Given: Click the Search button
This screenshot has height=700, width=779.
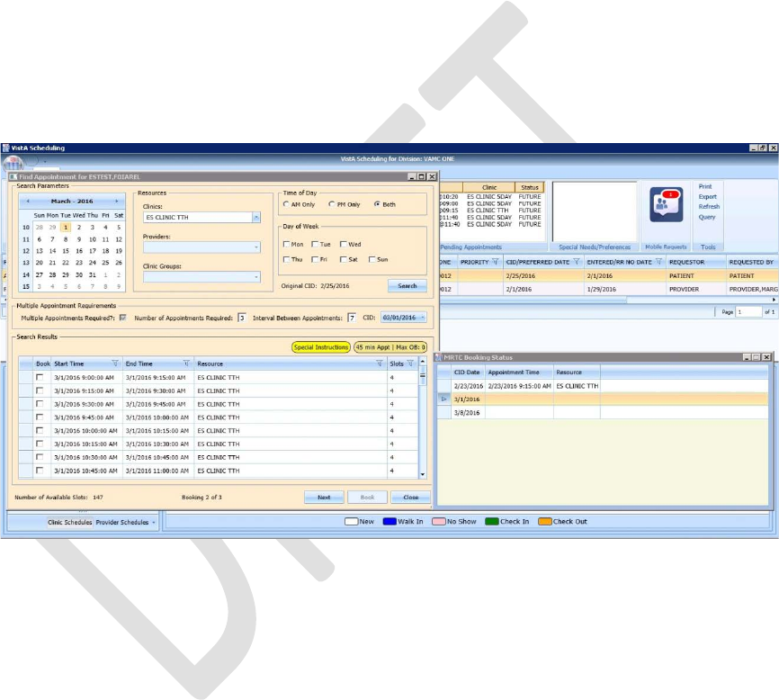Looking at the screenshot, I should [407, 285].
